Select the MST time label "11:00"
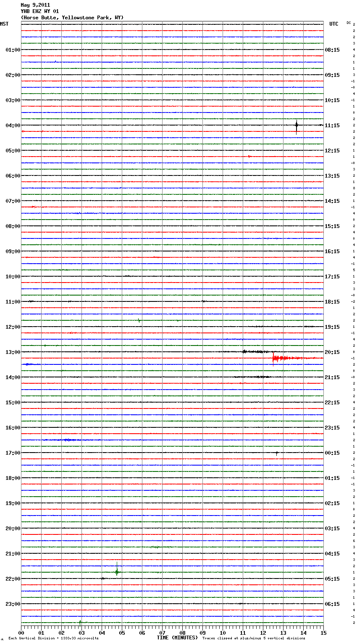The height and width of the screenshot is (644, 357). (13, 302)
